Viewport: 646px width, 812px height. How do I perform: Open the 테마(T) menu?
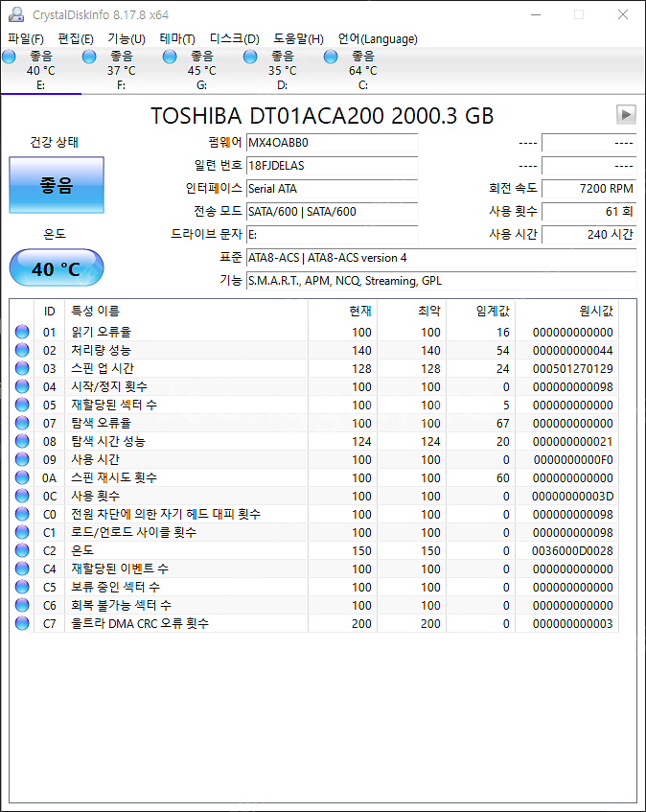pyautogui.click(x=177, y=39)
